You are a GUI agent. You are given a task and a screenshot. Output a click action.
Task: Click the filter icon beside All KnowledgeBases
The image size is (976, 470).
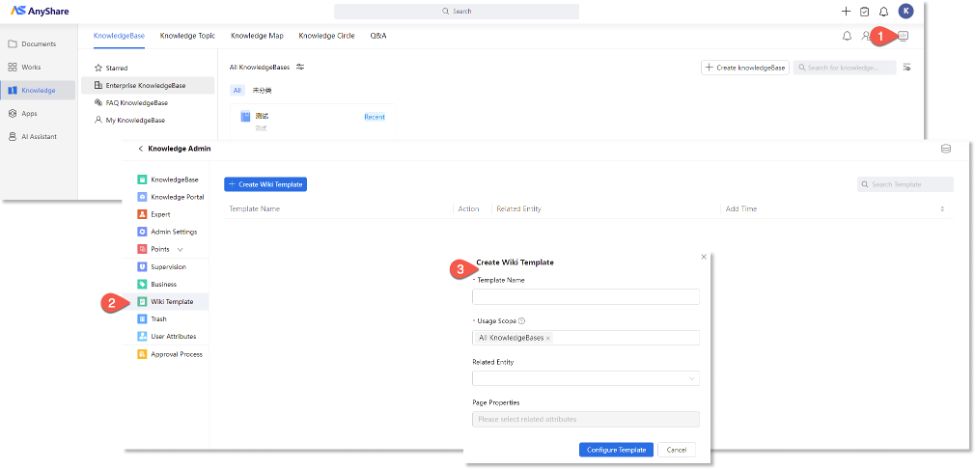(300, 67)
